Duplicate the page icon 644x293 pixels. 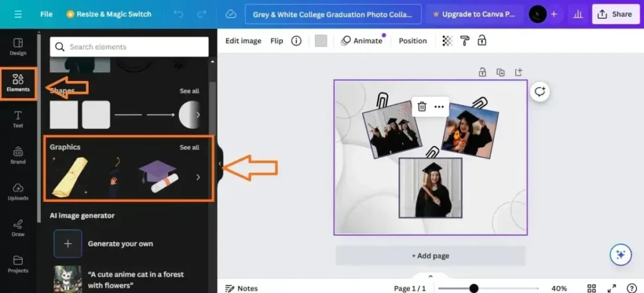pos(500,72)
